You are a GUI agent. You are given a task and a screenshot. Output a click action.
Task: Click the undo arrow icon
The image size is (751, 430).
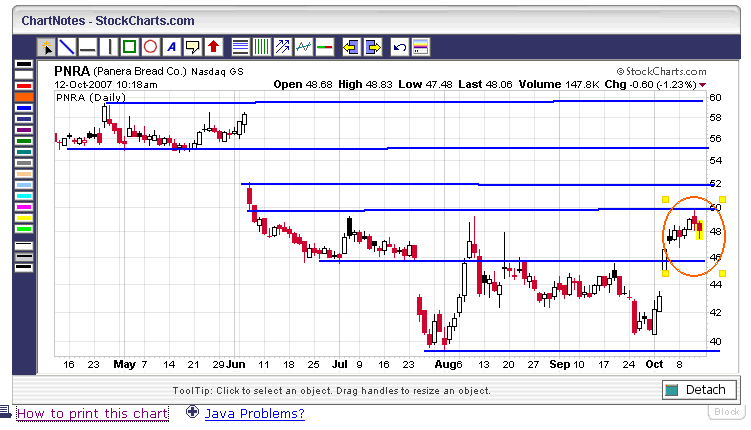399,47
